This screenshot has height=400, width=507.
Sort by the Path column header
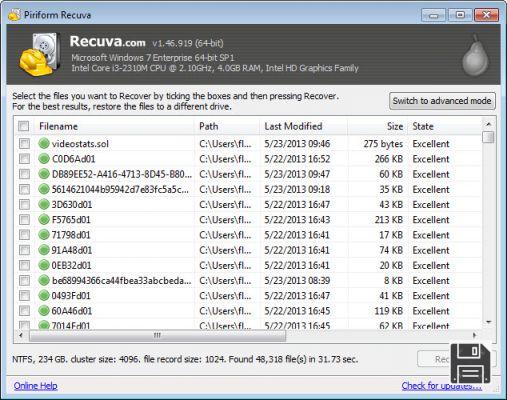(x=227, y=126)
